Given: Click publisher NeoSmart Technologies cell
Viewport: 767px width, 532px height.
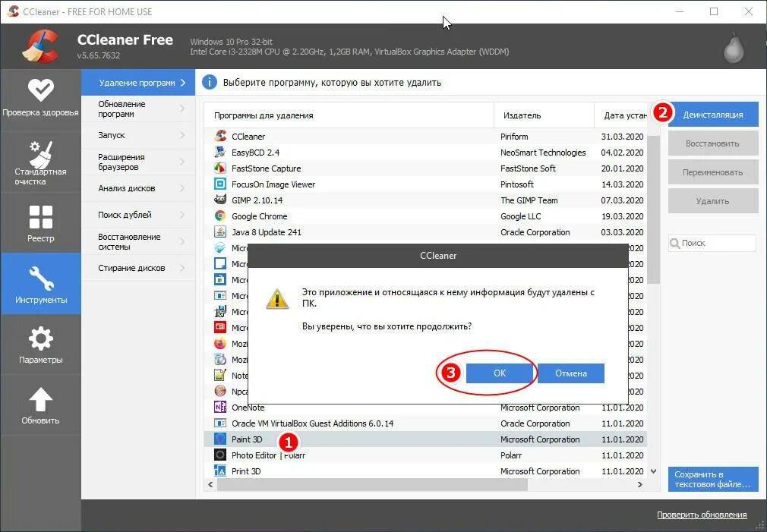Looking at the screenshot, I should tap(543, 152).
